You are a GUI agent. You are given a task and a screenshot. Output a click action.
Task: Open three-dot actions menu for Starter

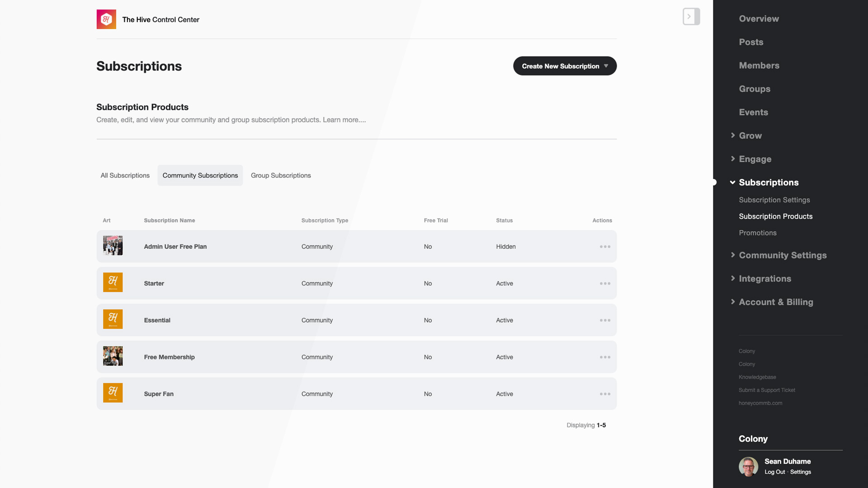pyautogui.click(x=605, y=284)
